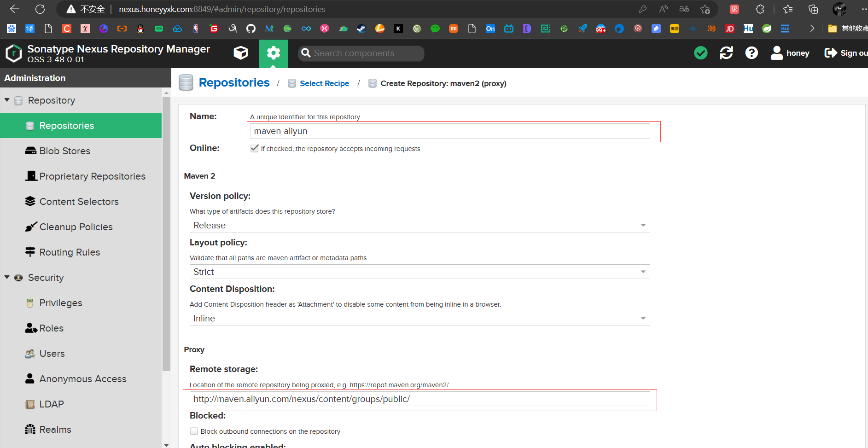Open the Xiaomi bookmark icon

pos(454,29)
